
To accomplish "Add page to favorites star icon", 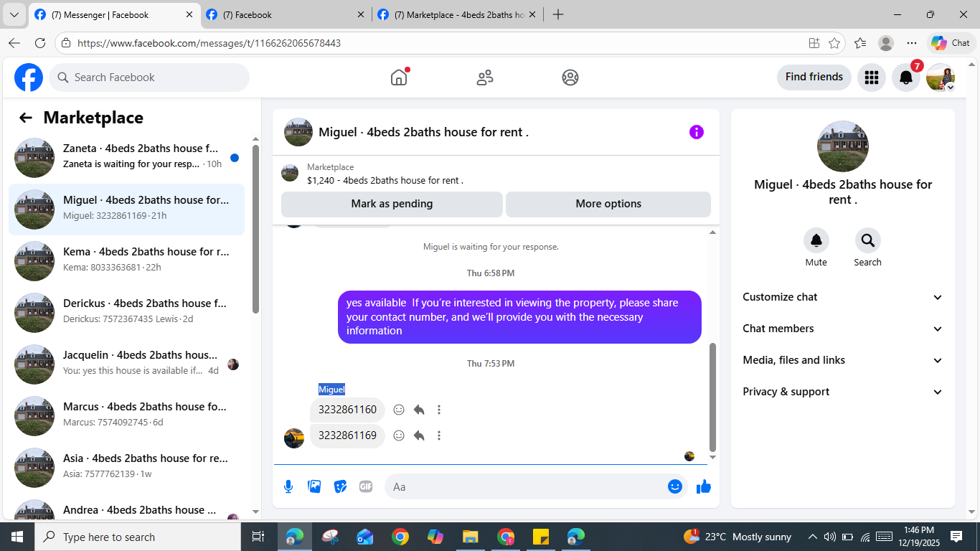I will [x=834, y=43].
